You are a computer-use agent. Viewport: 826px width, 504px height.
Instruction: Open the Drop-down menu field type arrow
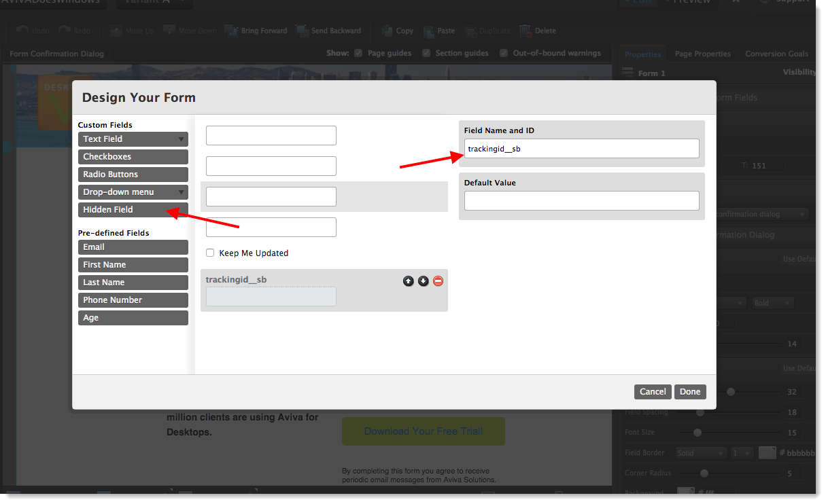pos(181,192)
